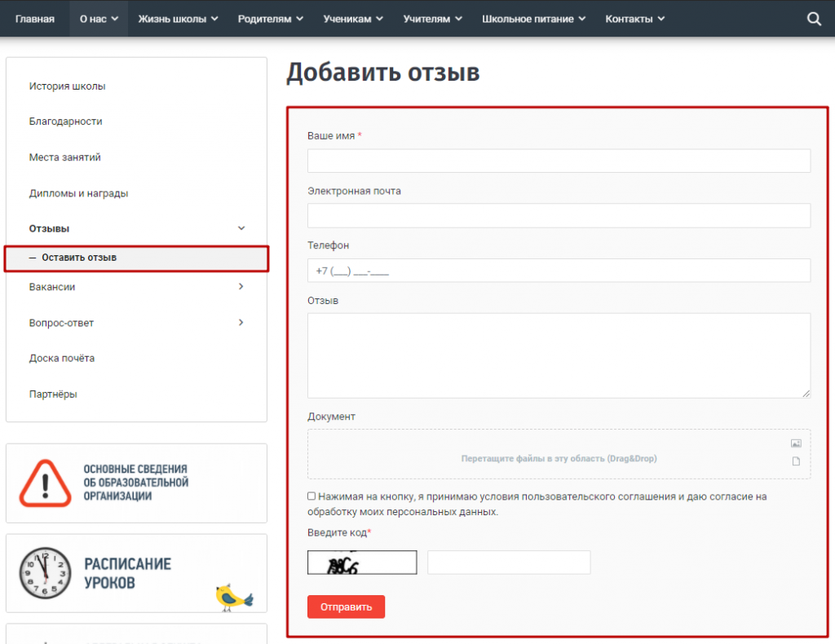Open the История школы sidebar link
This screenshot has height=644, width=835.
[67, 86]
